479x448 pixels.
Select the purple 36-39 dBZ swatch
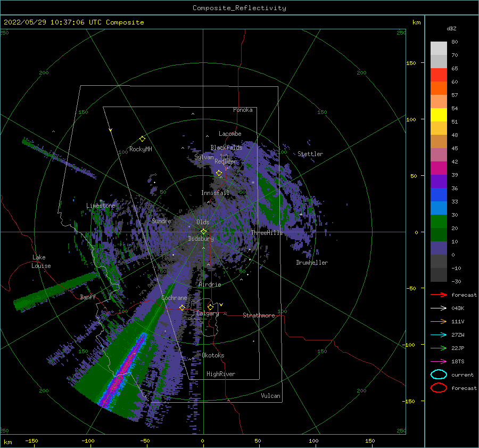point(439,181)
